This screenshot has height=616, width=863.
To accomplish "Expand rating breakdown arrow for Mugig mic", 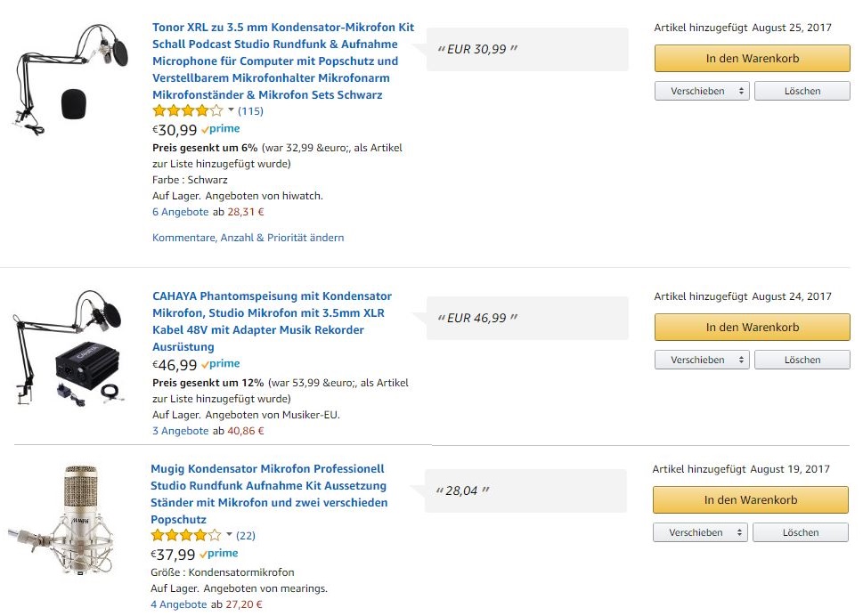I will [x=230, y=535].
